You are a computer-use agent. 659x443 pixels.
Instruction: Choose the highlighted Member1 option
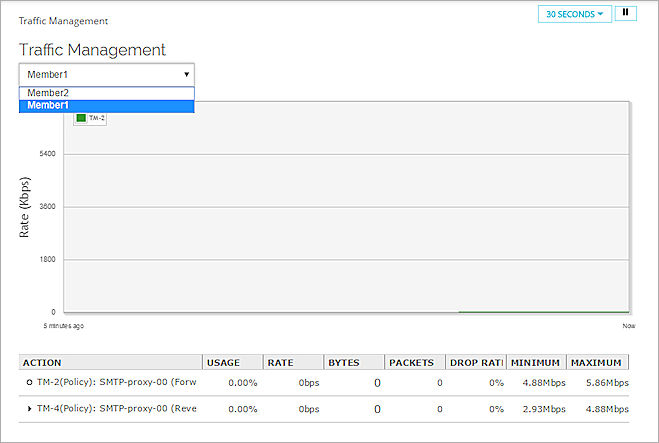[48, 105]
